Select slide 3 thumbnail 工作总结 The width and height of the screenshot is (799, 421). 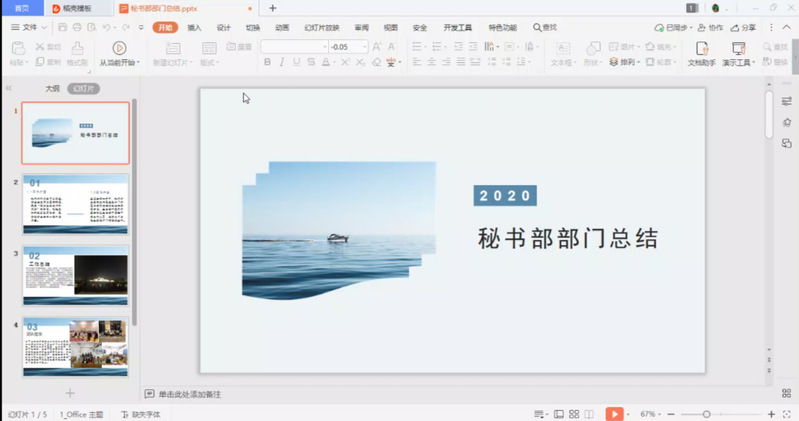(x=76, y=275)
